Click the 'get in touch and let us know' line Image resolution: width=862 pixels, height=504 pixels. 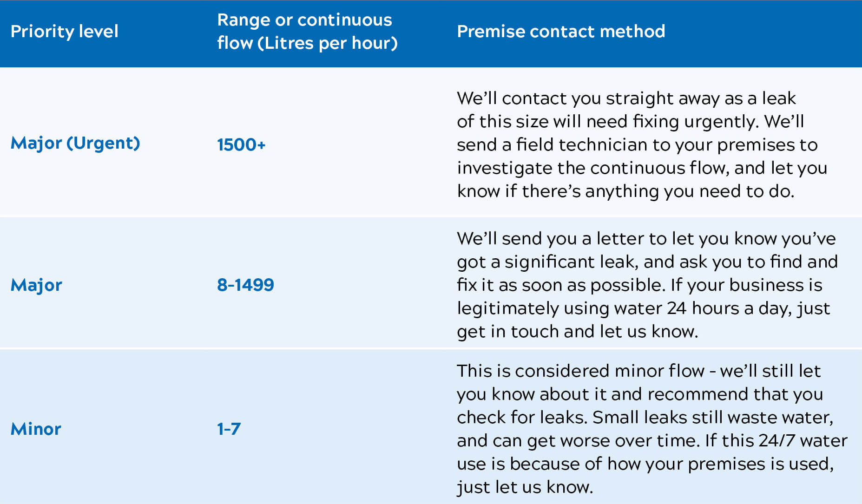[577, 332]
